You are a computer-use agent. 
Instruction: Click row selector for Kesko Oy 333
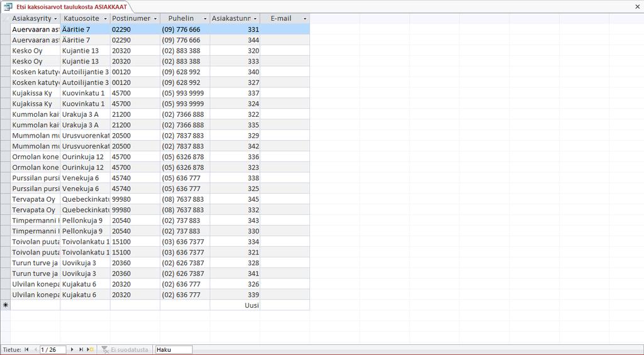5,62
